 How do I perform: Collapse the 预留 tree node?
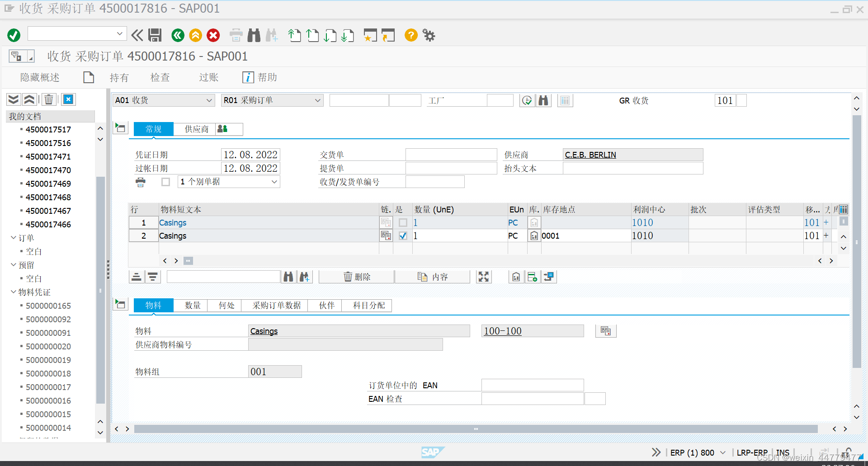tap(14, 264)
